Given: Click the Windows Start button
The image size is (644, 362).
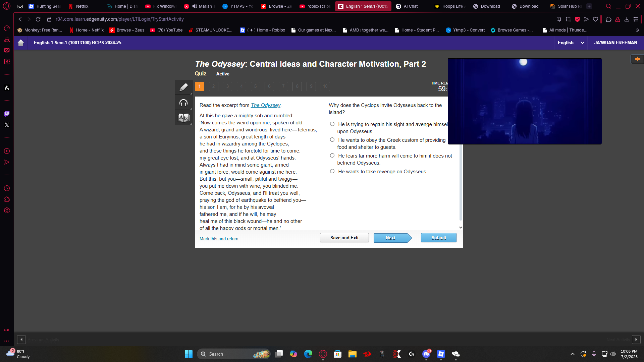Looking at the screenshot, I should tap(189, 354).
